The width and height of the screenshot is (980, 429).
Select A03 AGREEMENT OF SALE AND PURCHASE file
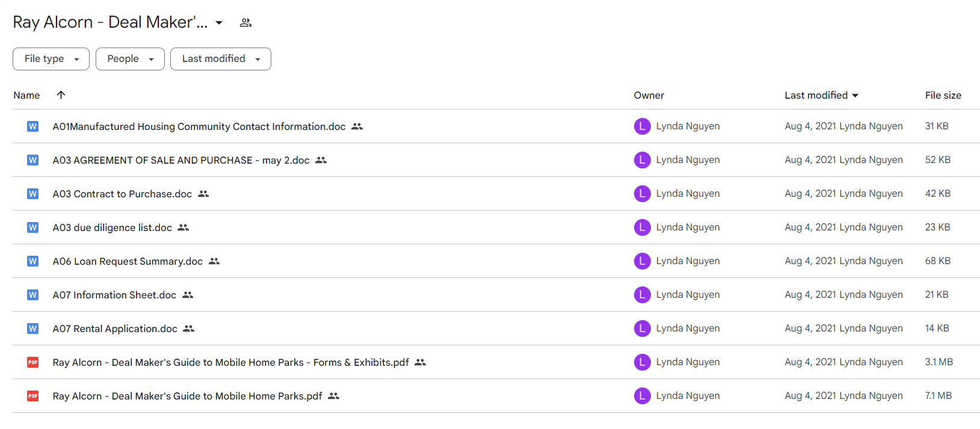click(x=181, y=160)
